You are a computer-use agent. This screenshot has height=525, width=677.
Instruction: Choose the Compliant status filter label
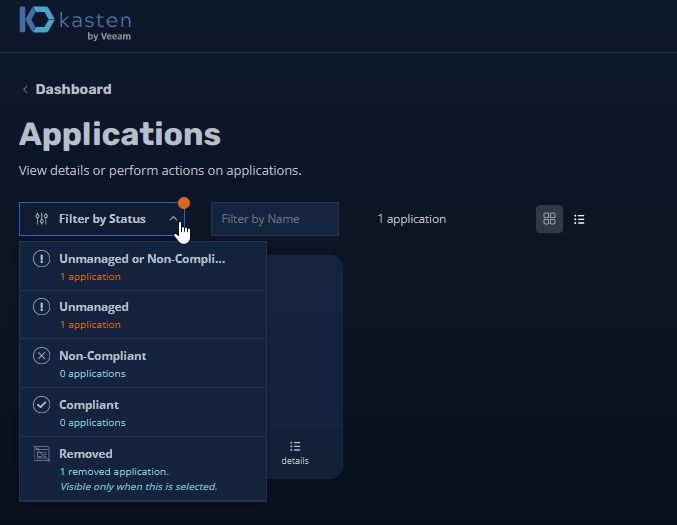(89, 405)
